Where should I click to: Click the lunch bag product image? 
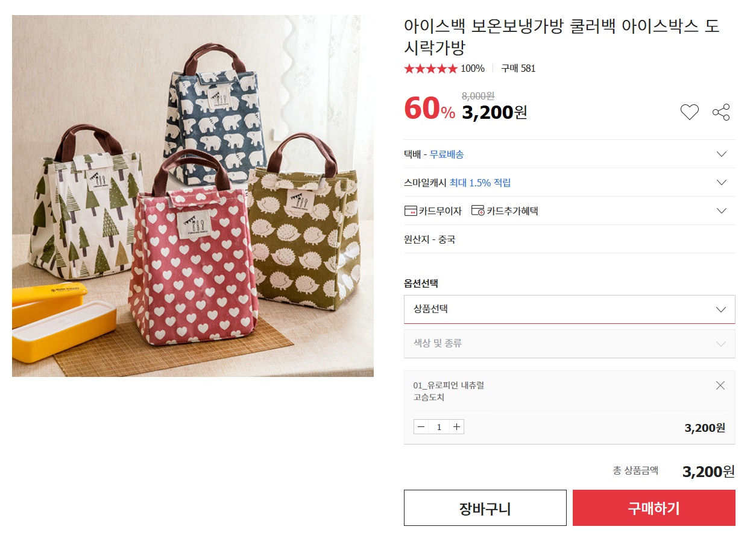[193, 196]
